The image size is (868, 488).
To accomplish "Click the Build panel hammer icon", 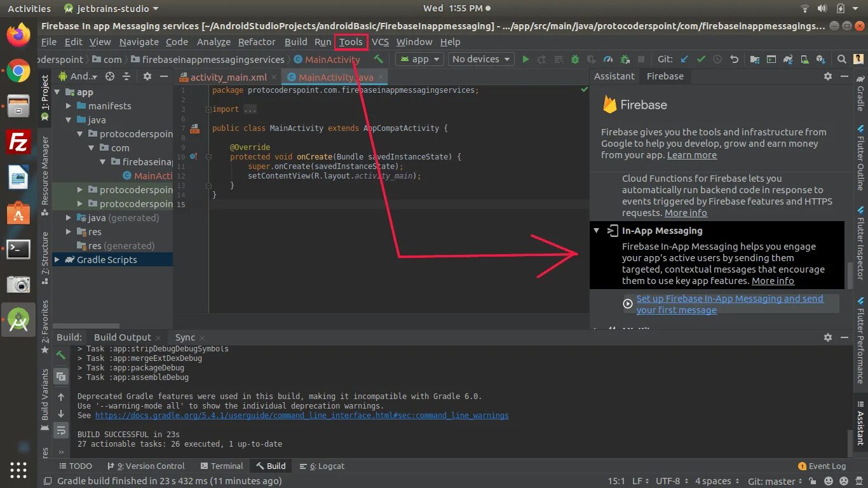I will point(61,355).
